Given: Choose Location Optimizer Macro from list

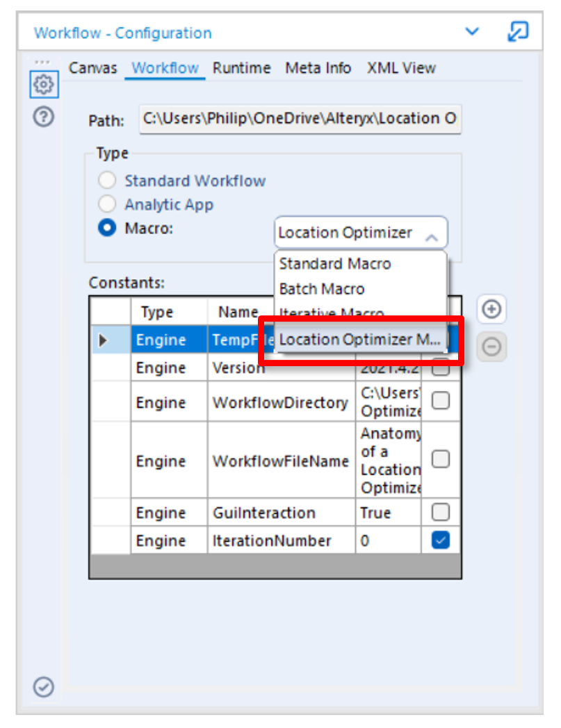Looking at the screenshot, I should (359, 340).
